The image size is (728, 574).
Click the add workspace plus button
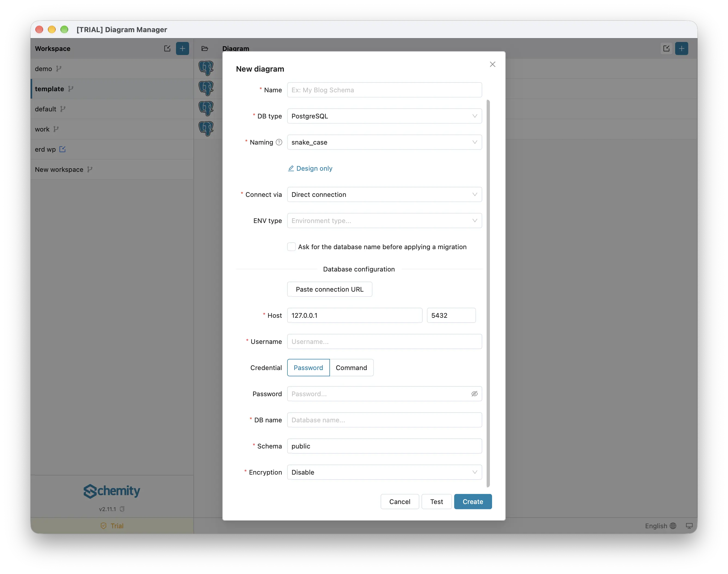click(182, 48)
